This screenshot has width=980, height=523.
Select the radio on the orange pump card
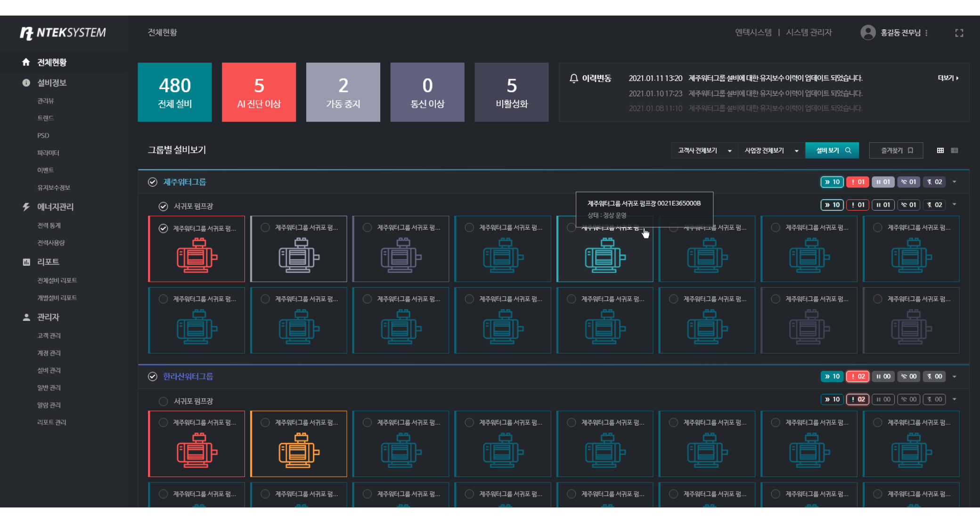tap(265, 423)
